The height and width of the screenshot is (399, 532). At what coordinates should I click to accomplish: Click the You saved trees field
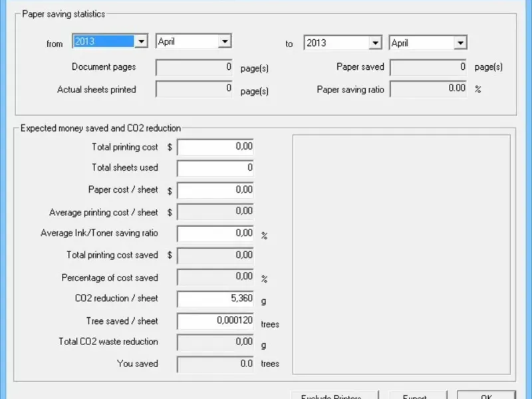pyautogui.click(x=215, y=364)
